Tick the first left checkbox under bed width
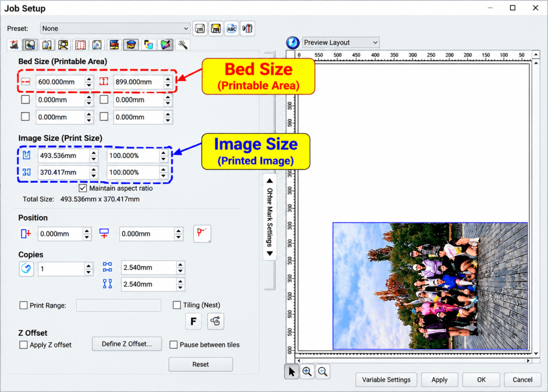Viewport: 548px width, 392px height. [25, 99]
